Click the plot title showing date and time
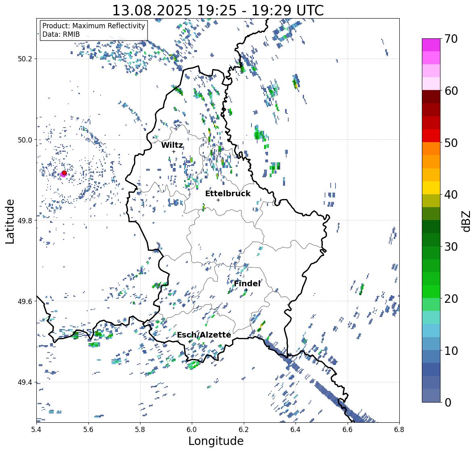The image size is (476, 451). pyautogui.click(x=218, y=10)
